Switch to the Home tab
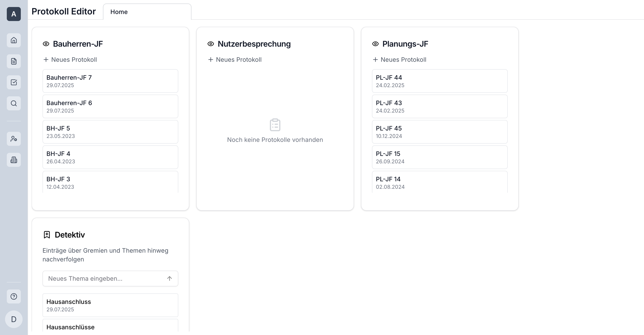 point(119,12)
